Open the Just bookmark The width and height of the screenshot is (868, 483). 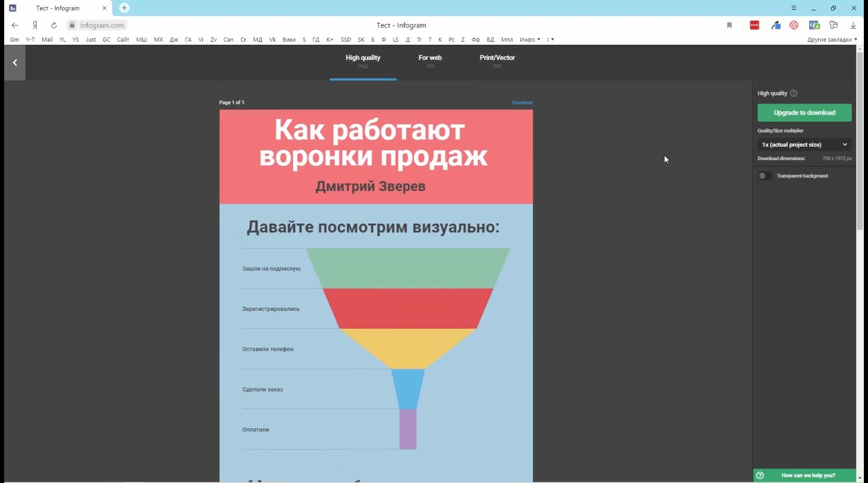(91, 40)
